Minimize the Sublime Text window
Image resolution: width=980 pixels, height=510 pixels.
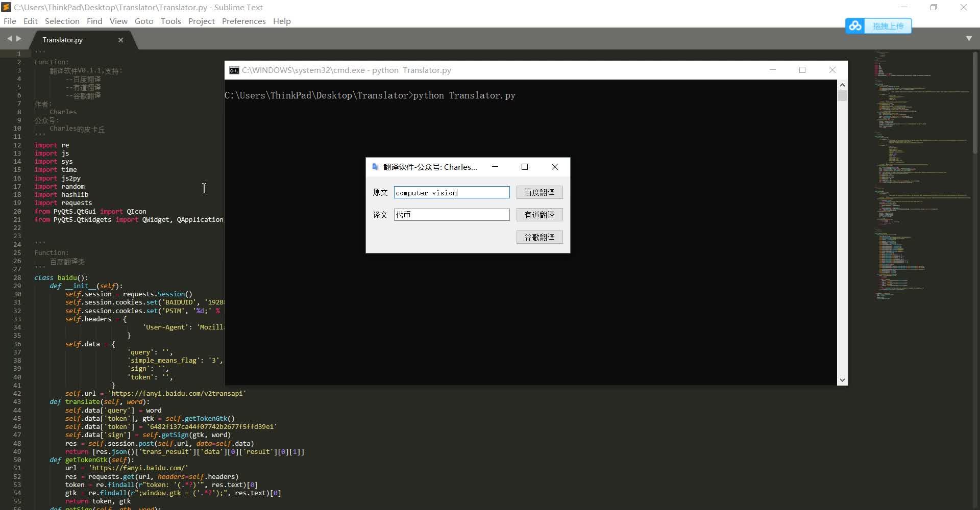click(904, 7)
